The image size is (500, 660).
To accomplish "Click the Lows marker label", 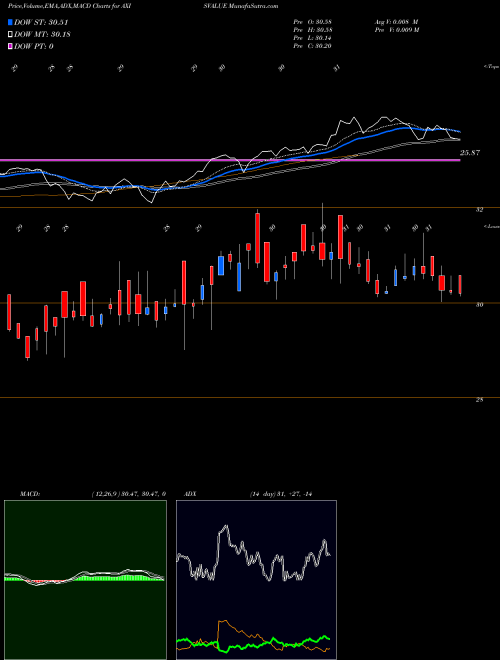I will [492, 226].
